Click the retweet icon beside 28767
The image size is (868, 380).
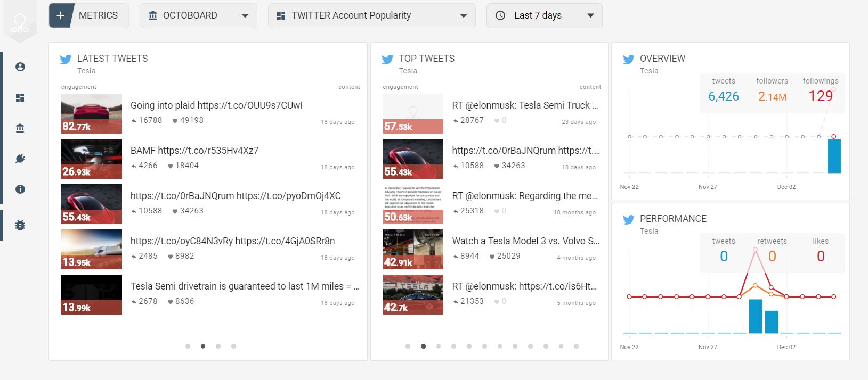point(456,121)
